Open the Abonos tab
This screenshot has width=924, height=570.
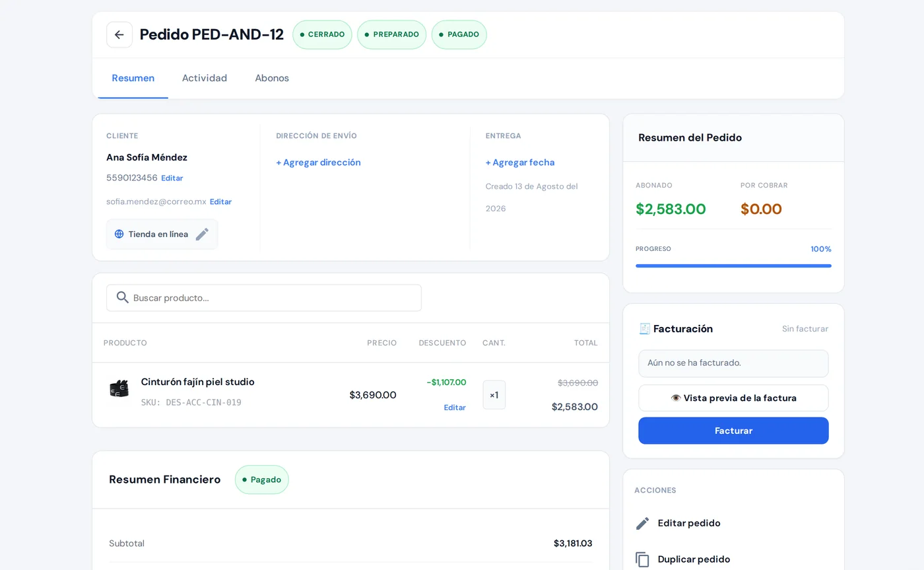tap(272, 78)
